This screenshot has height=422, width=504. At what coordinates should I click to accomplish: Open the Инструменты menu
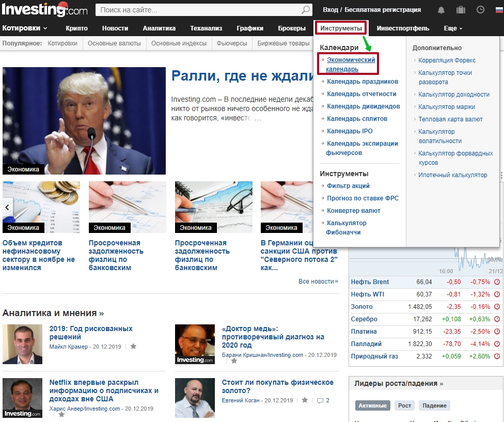341,28
